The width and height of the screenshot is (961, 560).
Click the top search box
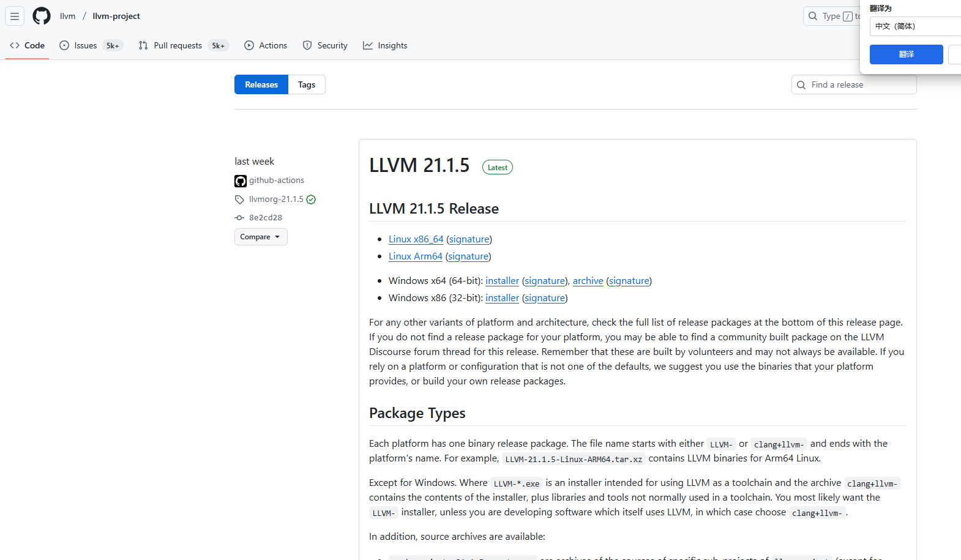(x=832, y=16)
